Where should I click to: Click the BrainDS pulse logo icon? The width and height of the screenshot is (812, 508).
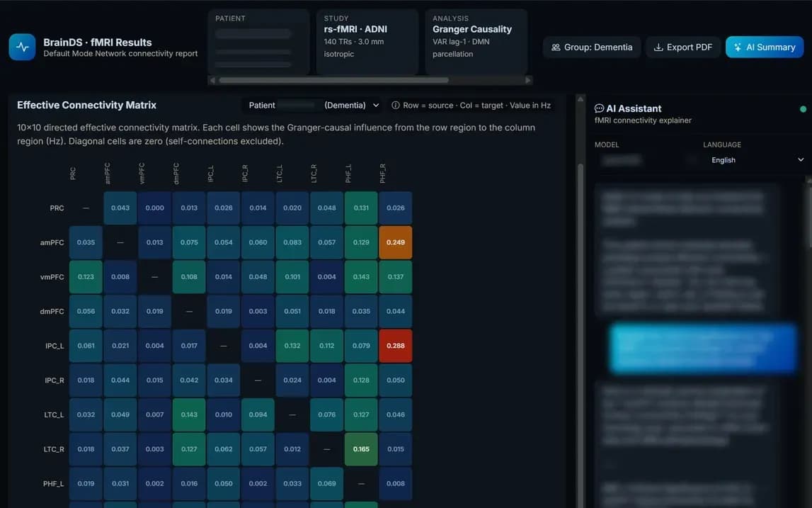point(22,47)
